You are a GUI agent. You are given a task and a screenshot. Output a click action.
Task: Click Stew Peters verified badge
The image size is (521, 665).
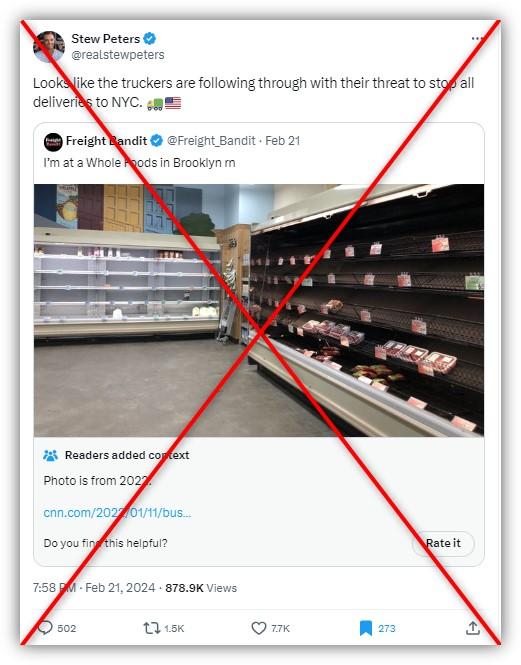point(149,39)
